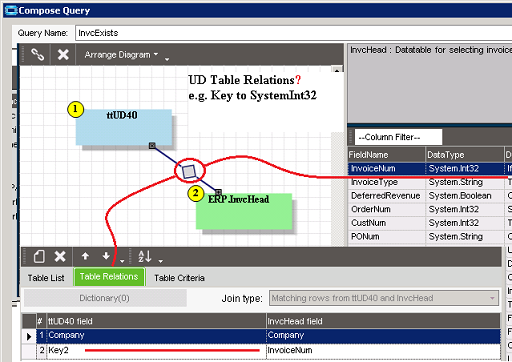Click the FieldName column header
Screen dimensions: 512x362
[x=387, y=155]
